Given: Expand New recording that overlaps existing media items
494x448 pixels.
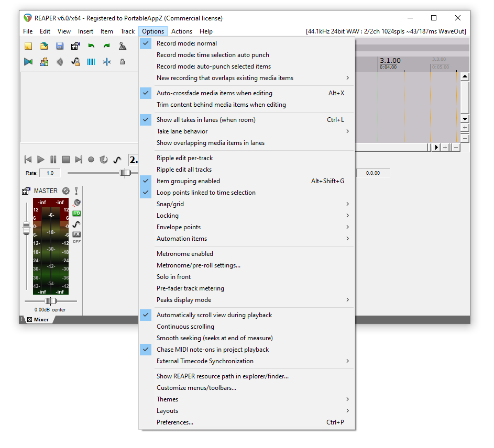Looking at the screenshot, I should [x=247, y=78].
